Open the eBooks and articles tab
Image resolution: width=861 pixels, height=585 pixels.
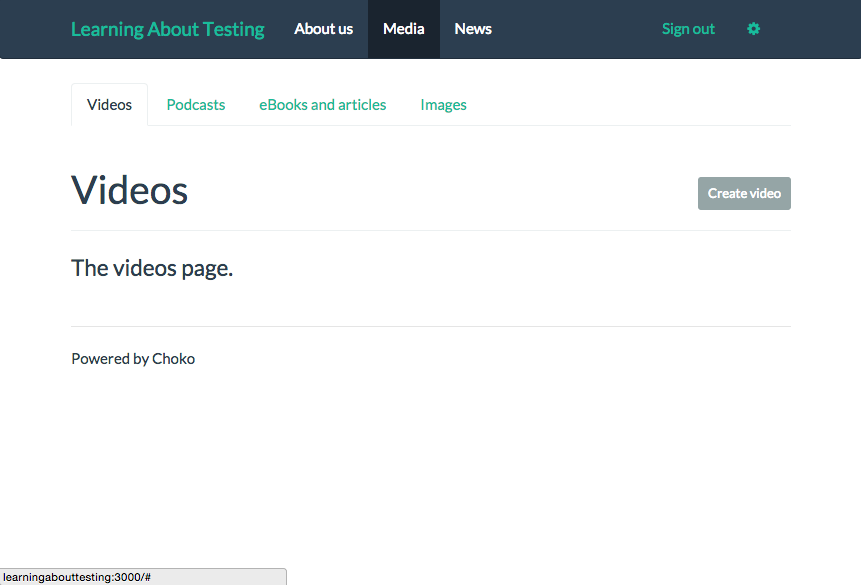point(322,105)
